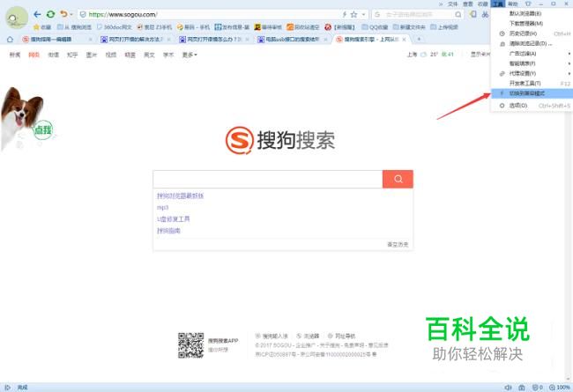Click 学术 in Sogou navigation
This screenshot has height=392, width=573.
(168, 55)
